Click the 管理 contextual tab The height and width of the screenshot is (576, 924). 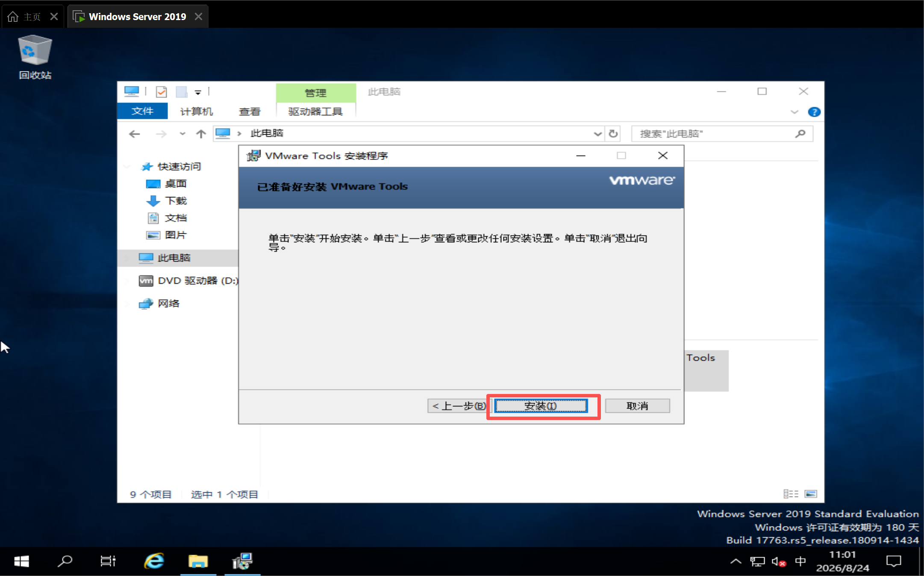[x=315, y=92]
